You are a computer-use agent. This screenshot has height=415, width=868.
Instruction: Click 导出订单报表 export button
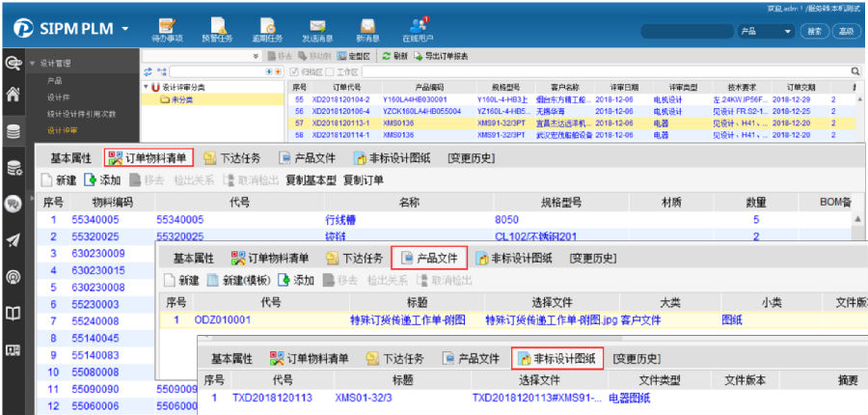tap(442, 56)
